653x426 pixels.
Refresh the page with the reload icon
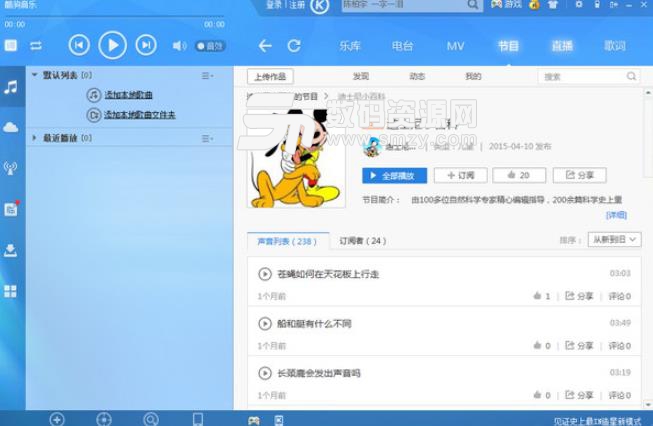point(294,45)
